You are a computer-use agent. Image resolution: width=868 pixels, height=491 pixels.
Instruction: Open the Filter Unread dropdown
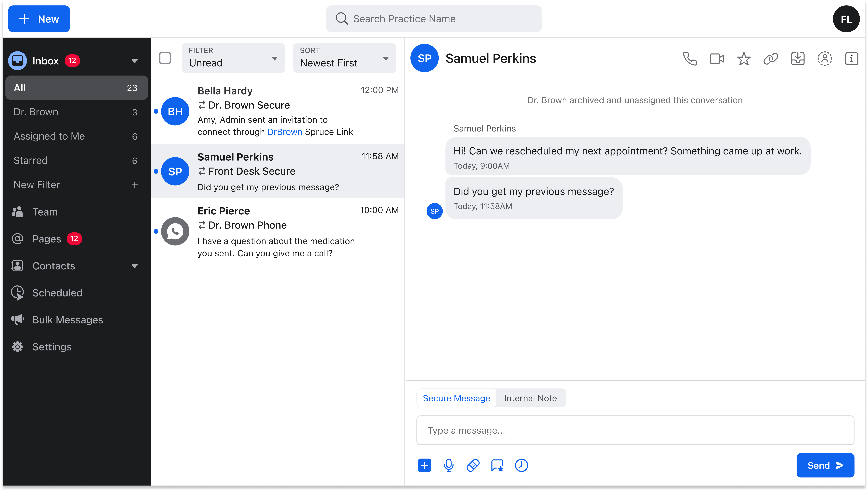tap(233, 58)
